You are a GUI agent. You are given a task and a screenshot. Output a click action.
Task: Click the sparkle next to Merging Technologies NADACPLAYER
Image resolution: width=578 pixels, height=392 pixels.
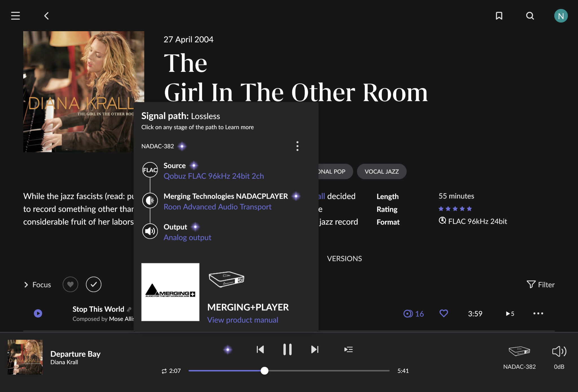point(296,196)
